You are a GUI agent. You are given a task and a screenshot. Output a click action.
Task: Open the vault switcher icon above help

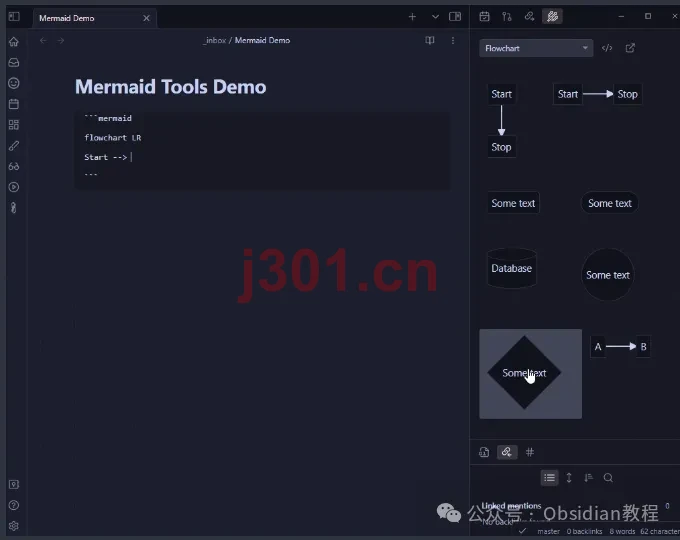[x=14, y=484]
